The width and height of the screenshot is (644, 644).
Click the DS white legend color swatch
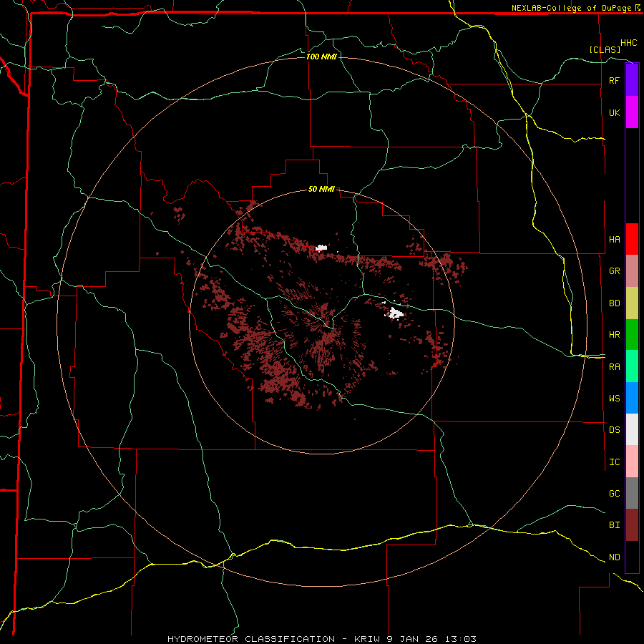point(632,429)
